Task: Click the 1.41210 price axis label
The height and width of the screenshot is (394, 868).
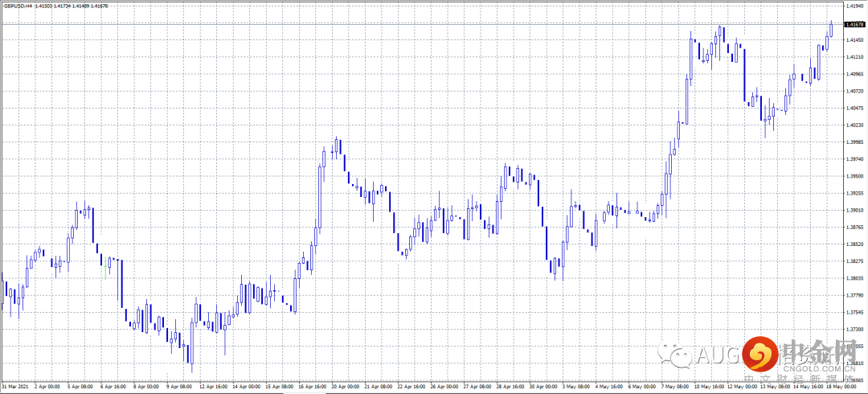Action: click(855, 57)
